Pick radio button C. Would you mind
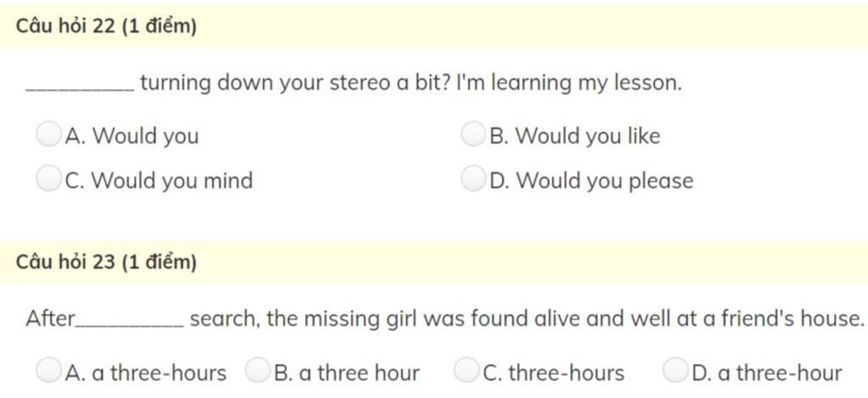 48,179
